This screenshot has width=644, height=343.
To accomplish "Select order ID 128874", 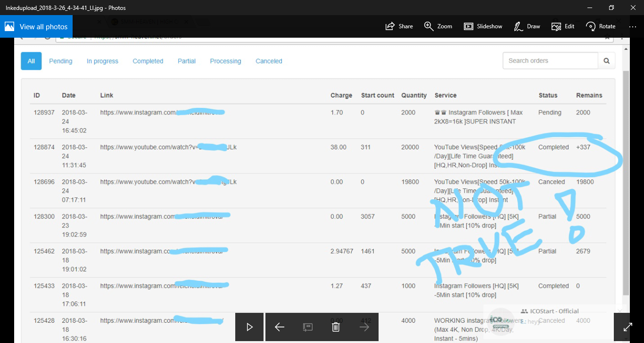I will tap(44, 147).
